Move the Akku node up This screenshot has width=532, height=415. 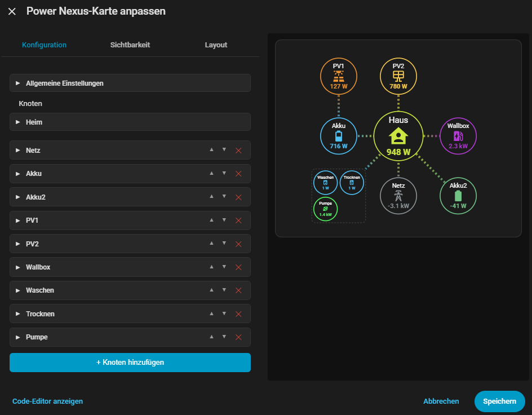pyautogui.click(x=211, y=173)
